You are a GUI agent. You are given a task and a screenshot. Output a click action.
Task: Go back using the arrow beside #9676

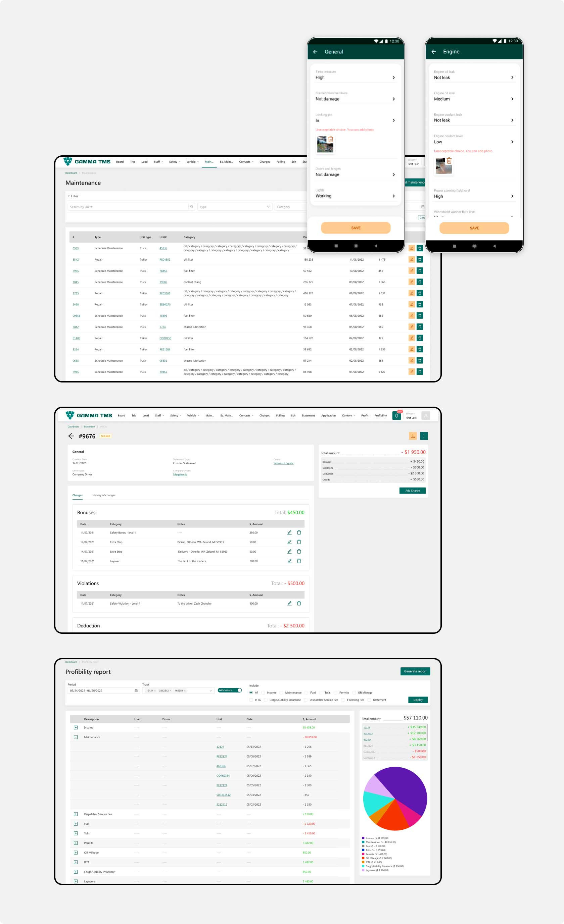71,436
